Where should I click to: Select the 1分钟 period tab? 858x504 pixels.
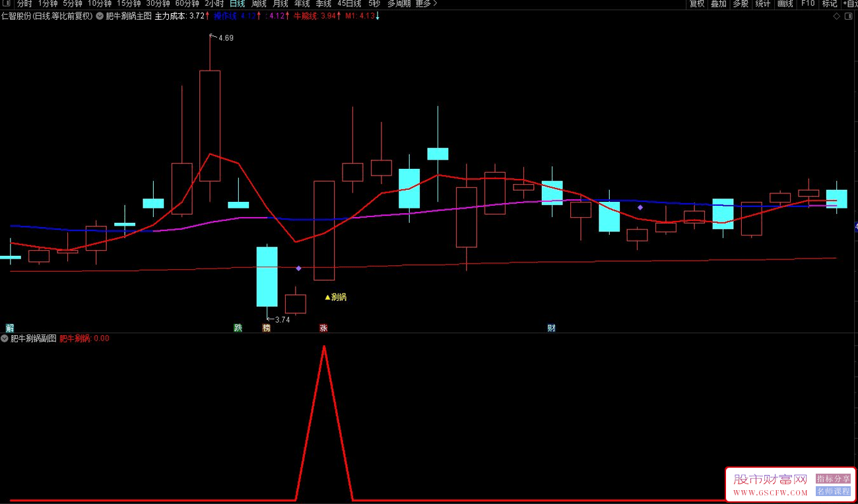[48, 3]
